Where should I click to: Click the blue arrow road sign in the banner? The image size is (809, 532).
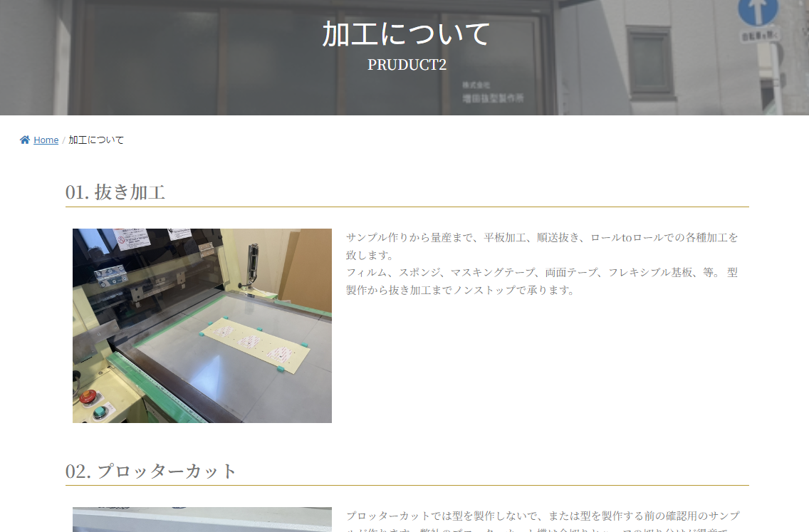coord(758,12)
